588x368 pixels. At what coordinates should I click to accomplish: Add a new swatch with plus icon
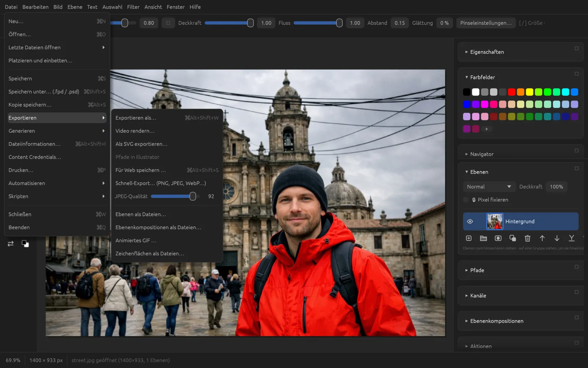click(x=486, y=129)
